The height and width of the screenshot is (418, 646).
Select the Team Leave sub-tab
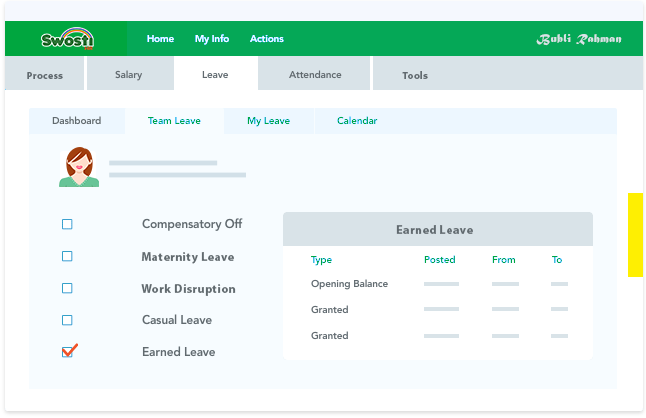coord(174,121)
